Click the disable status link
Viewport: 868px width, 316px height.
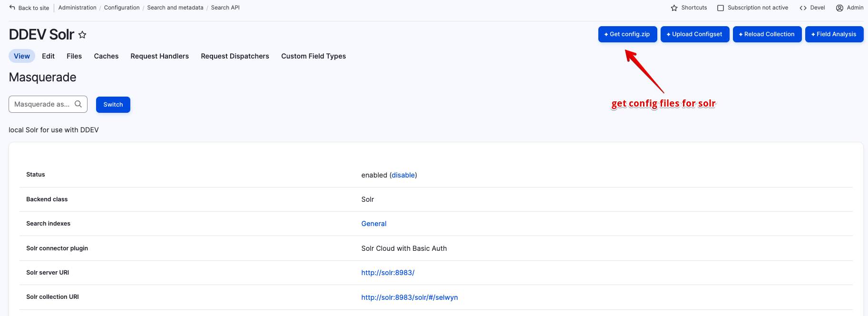[403, 175]
